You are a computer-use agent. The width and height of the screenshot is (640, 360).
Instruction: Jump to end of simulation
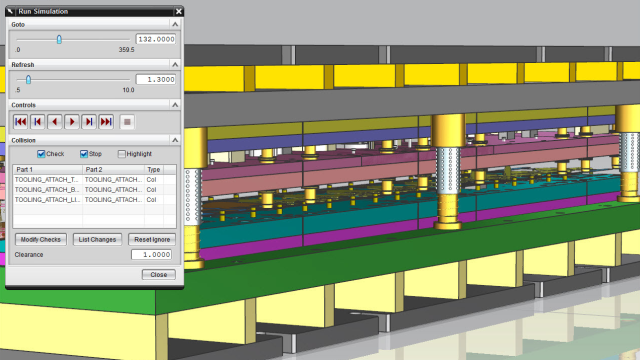[x=106, y=122]
